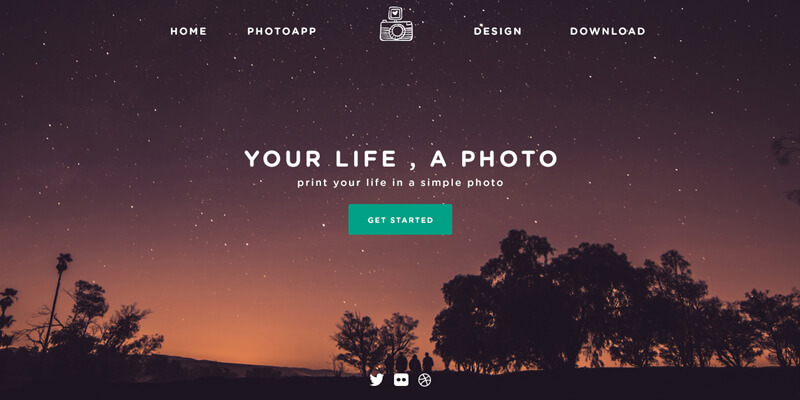Click the tall palm tree silhouette

click(56, 301)
